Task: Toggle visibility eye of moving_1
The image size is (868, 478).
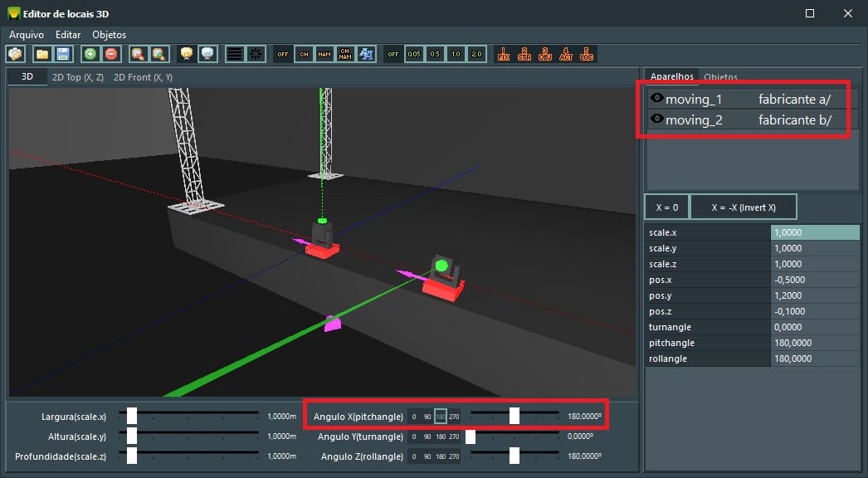Action: (x=656, y=99)
